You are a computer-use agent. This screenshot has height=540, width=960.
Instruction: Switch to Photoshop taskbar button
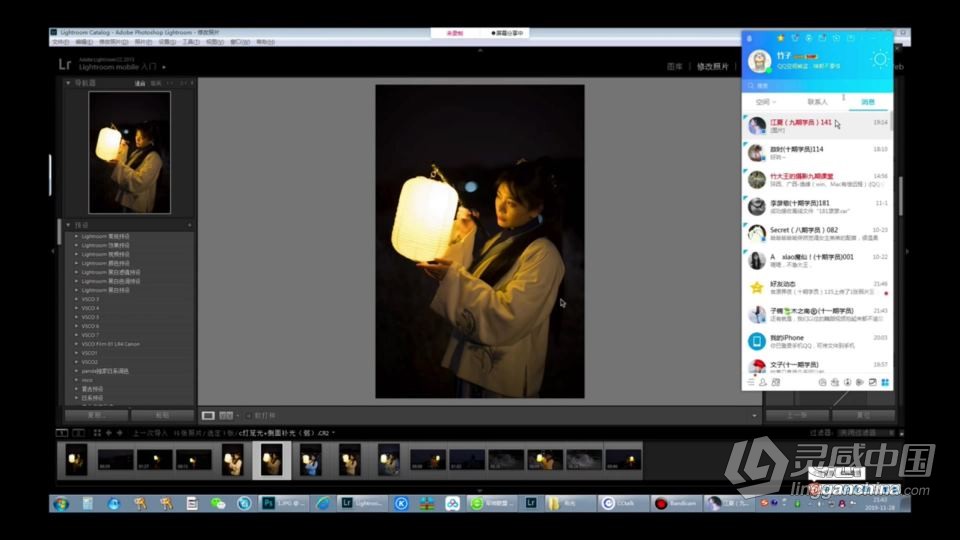pyautogui.click(x=283, y=503)
